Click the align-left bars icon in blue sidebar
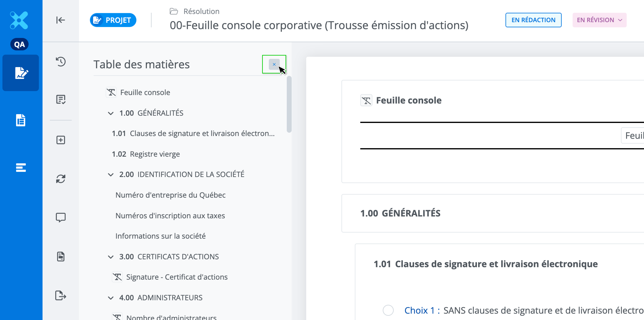 [x=21, y=168]
